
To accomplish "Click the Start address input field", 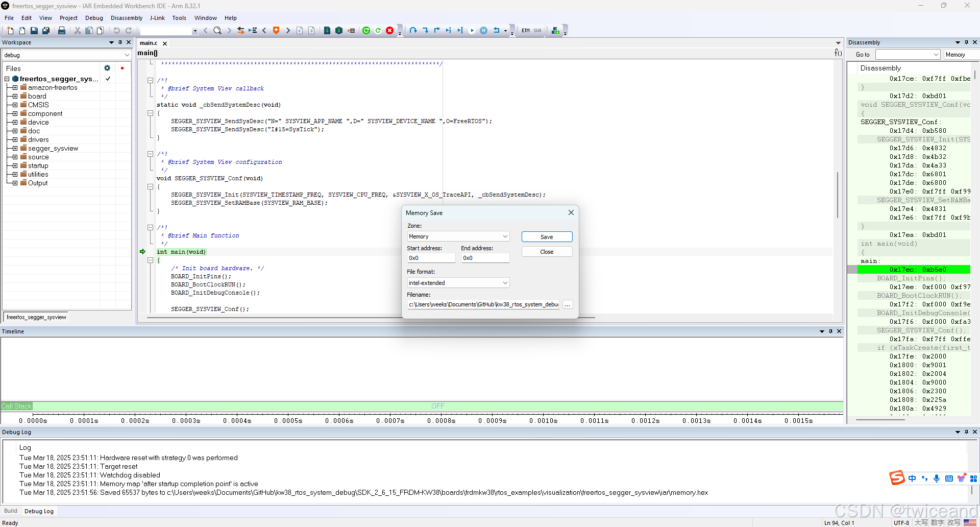I will (431, 258).
